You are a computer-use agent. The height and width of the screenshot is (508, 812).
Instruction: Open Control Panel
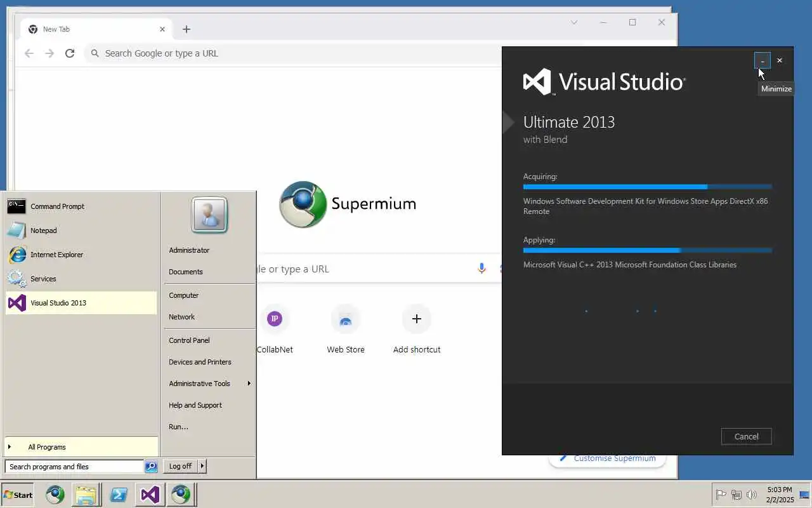209,340
